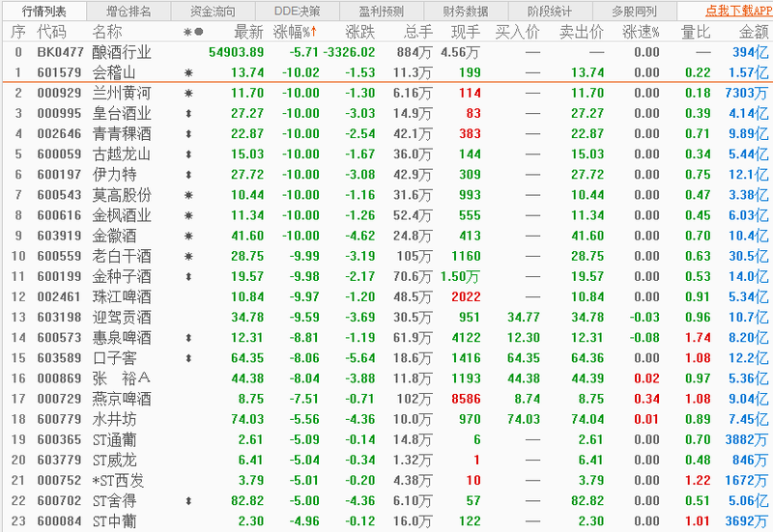Click the 点我下载APP link
Viewport: 773px width, 532px height.
(738, 11)
